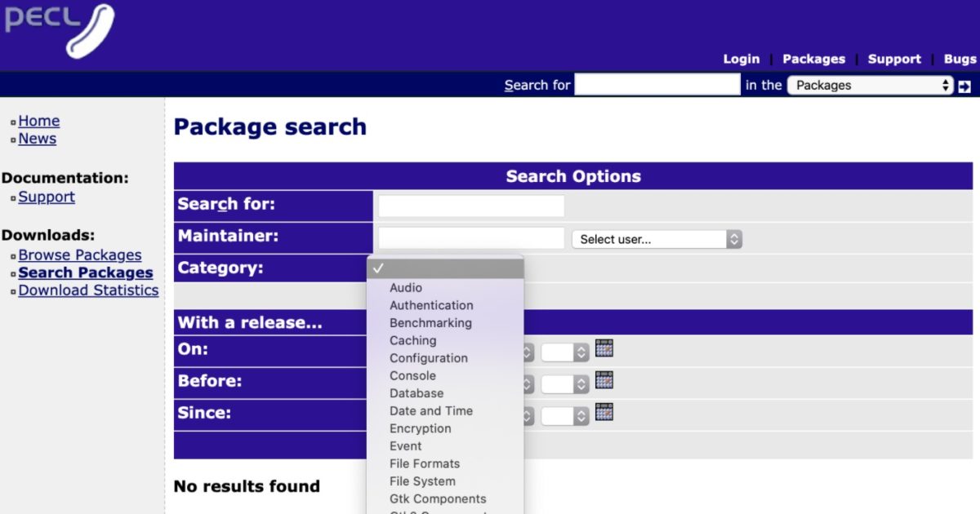Open calendar icon in the On row
980x514 pixels.
point(604,348)
